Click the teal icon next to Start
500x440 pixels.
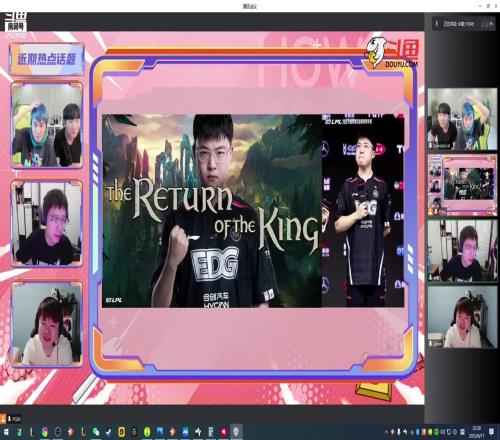click(x=19, y=432)
